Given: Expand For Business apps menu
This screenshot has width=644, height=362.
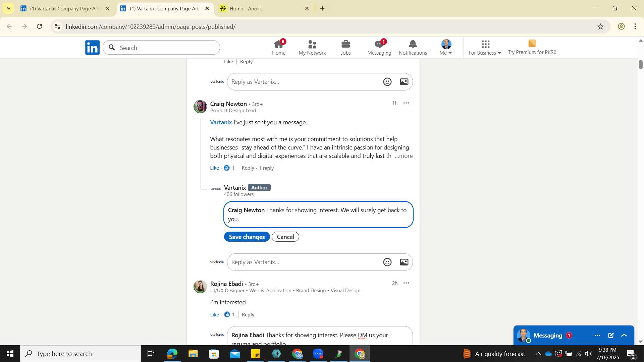Looking at the screenshot, I should point(485,47).
